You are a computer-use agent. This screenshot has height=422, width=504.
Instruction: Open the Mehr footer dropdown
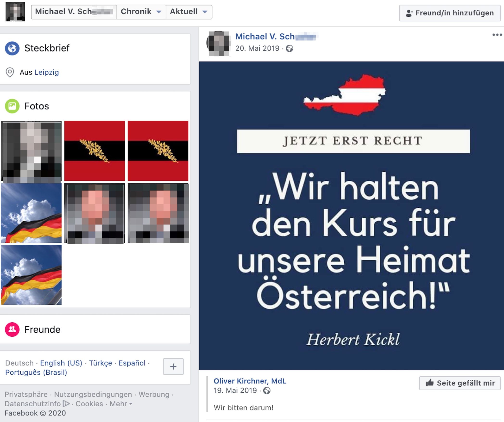coord(121,403)
